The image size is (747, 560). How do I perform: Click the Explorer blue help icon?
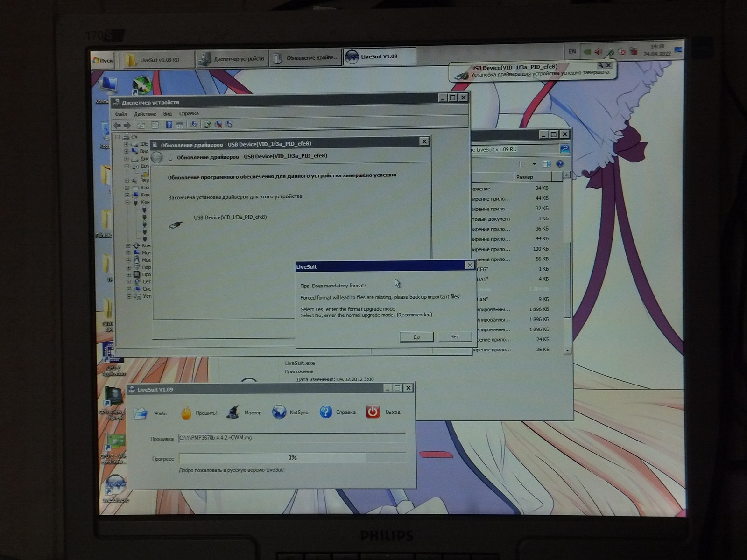click(560, 164)
